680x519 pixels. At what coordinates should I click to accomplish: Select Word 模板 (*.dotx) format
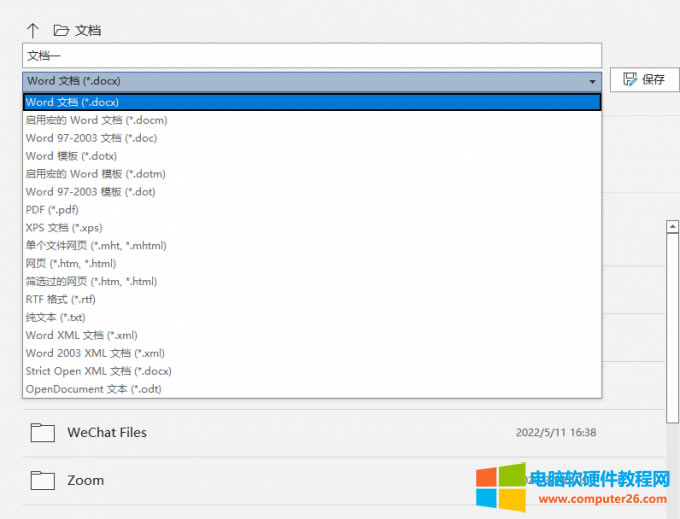tap(312, 156)
